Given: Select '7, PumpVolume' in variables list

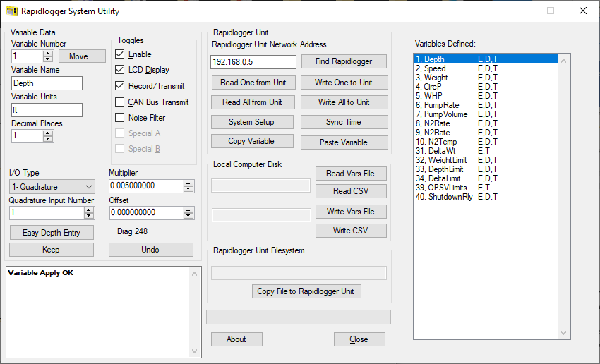Looking at the screenshot, I should tap(486, 114).
